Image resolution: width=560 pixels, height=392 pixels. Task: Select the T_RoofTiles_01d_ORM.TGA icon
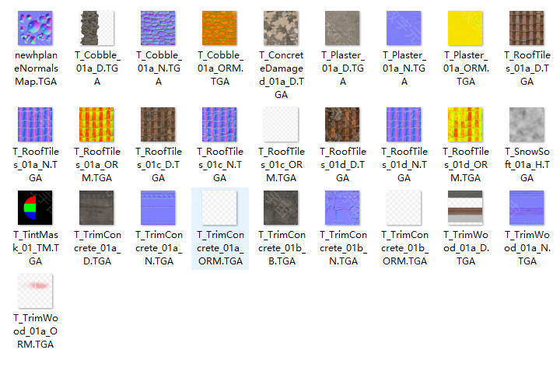pyautogui.click(x=465, y=124)
